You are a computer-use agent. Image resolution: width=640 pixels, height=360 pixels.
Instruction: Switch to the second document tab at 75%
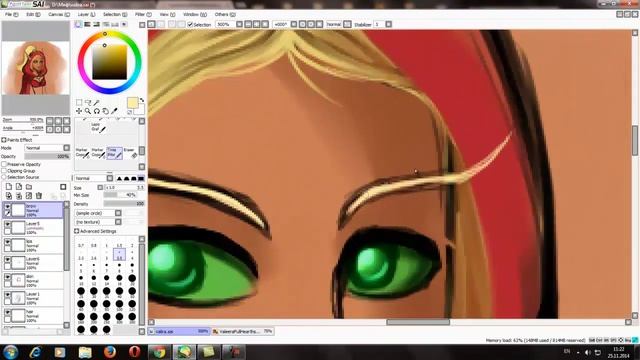[x=242, y=331]
